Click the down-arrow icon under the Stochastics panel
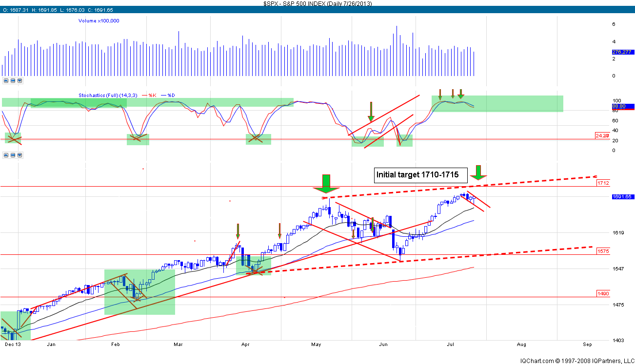Viewport: 635px width, 364px height. [20, 155]
